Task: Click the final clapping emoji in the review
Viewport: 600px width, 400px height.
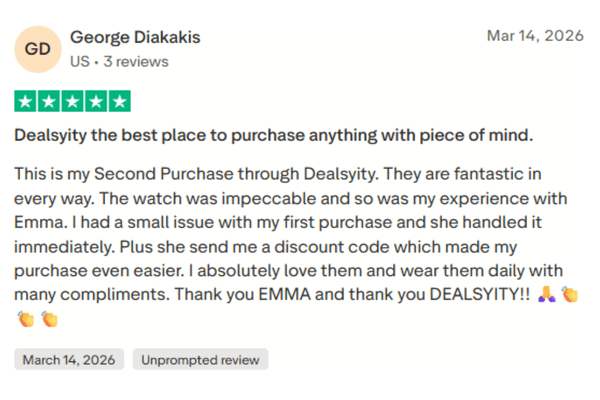Action: (49, 319)
